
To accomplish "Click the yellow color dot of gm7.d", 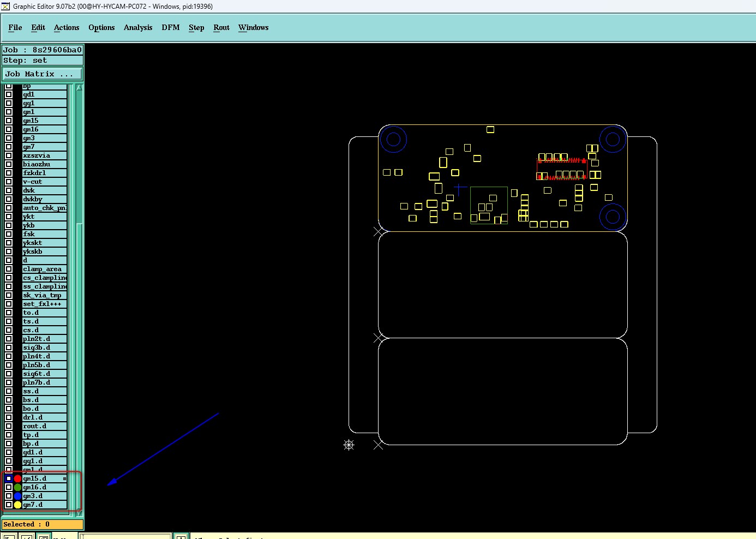I will pos(17,505).
